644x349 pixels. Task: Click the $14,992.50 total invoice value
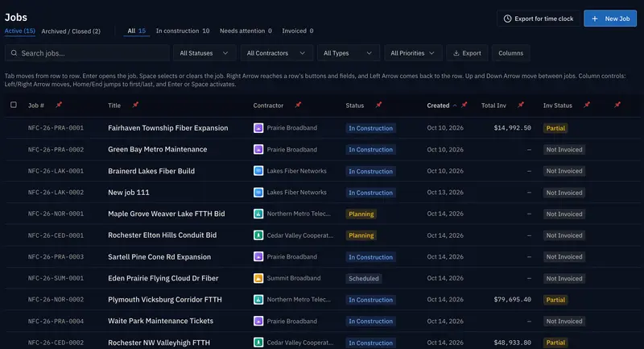tap(512, 128)
